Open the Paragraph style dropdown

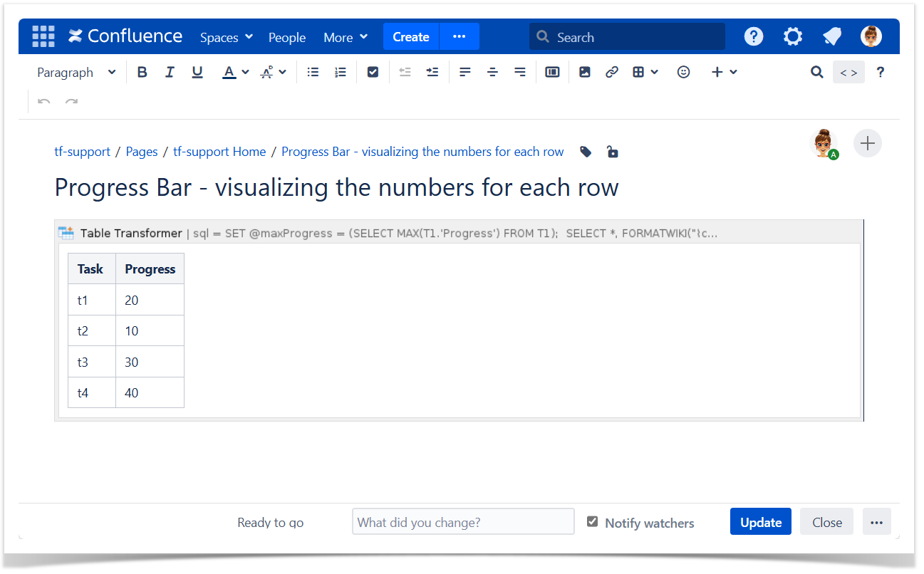pyautogui.click(x=76, y=72)
